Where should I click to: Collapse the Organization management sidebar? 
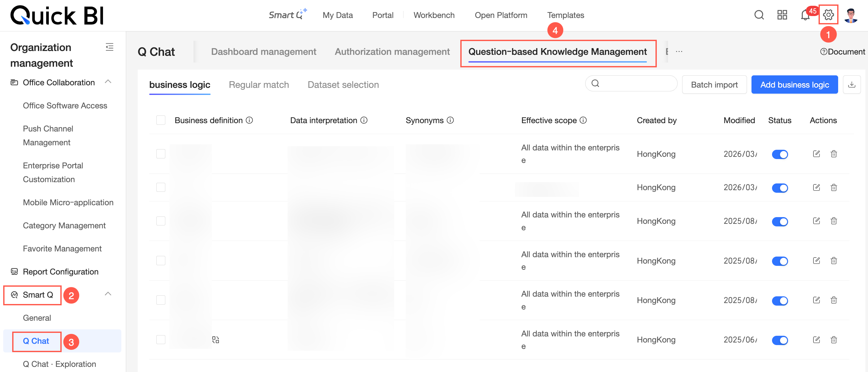coord(109,47)
